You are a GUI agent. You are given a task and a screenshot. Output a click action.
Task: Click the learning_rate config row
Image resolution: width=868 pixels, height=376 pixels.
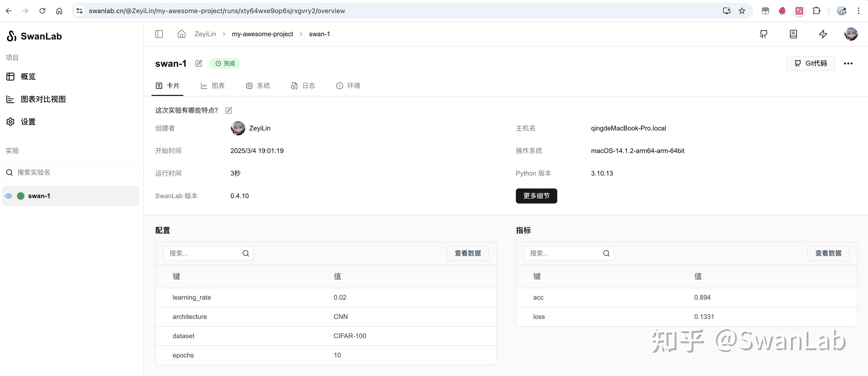tap(326, 298)
